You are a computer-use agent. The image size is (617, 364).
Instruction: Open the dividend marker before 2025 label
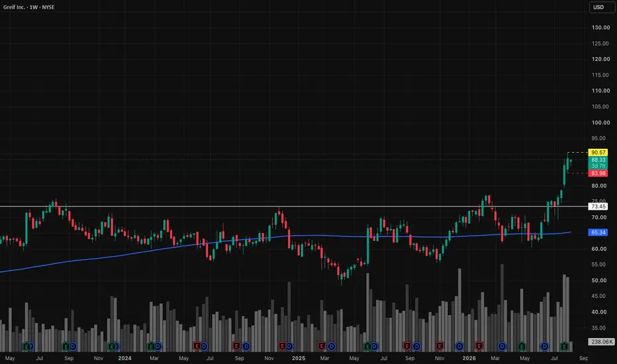(x=289, y=346)
